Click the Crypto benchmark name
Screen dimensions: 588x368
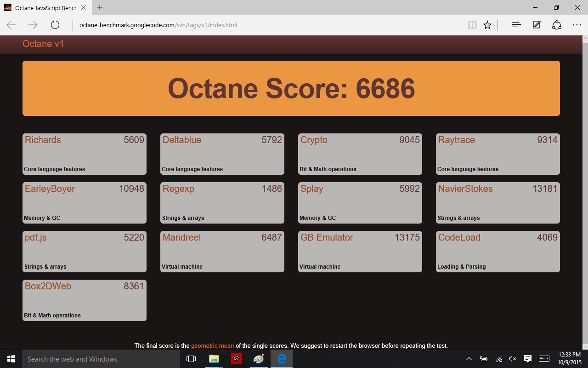[x=314, y=140]
